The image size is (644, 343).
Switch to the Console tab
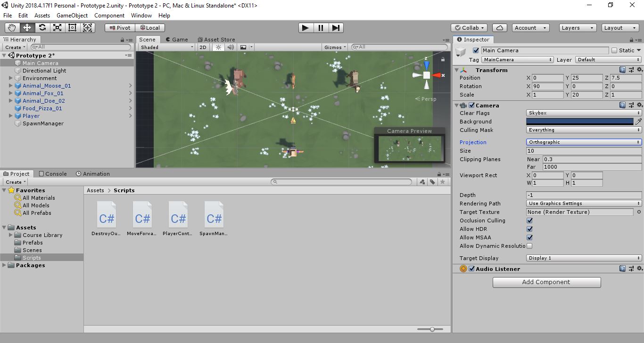[x=53, y=174]
